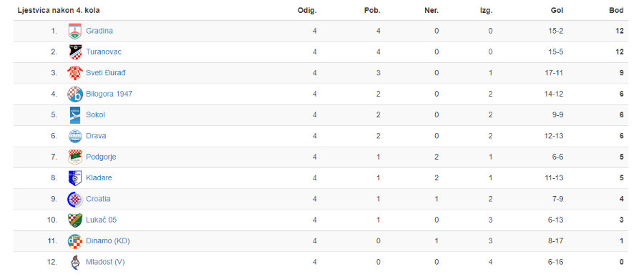The width and height of the screenshot is (644, 279).
Task: Click the Bilogora 1947 club logo
Action: point(74,94)
